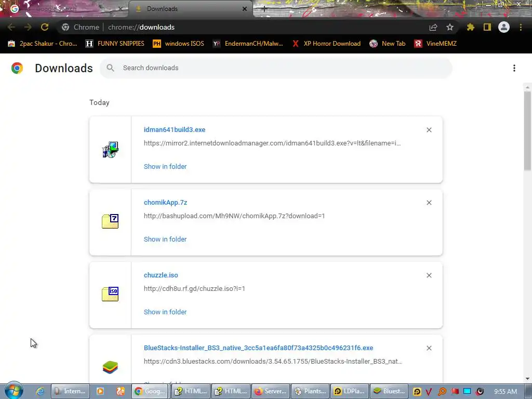Launch Internet Explorer from the taskbar
The height and width of the screenshot is (399, 532).
coord(40,391)
